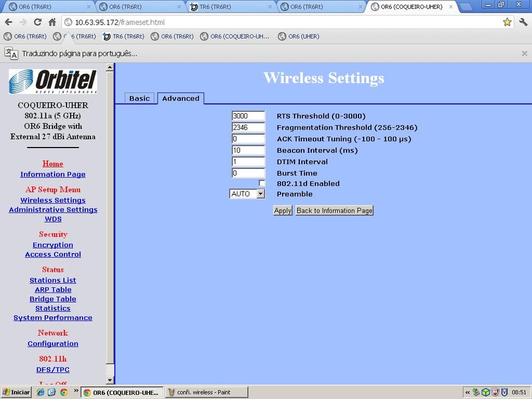The image size is (532, 399).
Task: Open the OR6 (COQUEIRO-UH...) bookmark
Action: pyautogui.click(x=235, y=37)
